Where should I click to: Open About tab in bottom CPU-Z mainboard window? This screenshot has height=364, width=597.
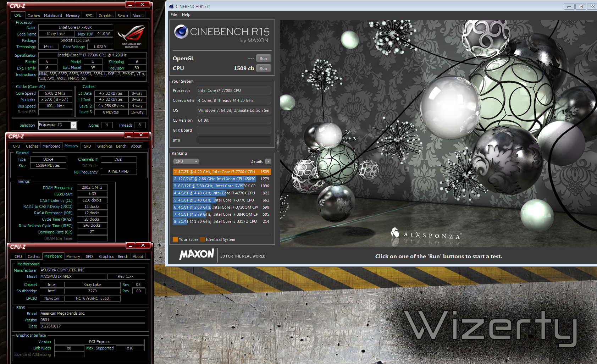click(x=138, y=257)
